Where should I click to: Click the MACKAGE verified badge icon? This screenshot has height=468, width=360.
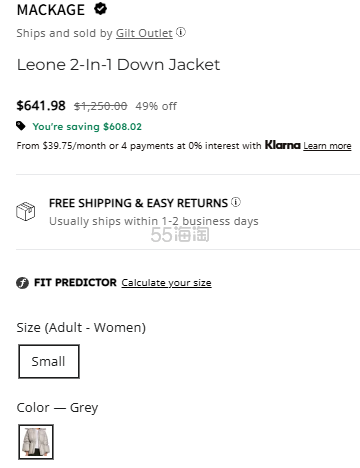100,9
